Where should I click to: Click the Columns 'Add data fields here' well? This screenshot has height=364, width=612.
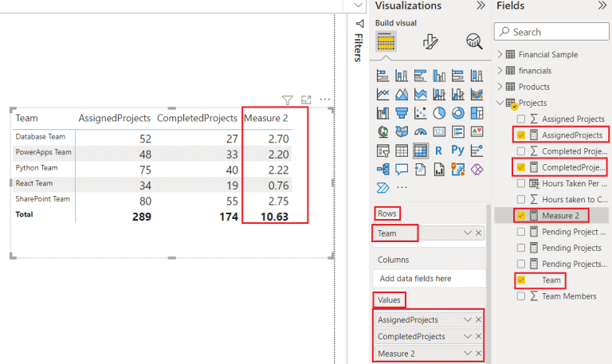[x=429, y=279]
